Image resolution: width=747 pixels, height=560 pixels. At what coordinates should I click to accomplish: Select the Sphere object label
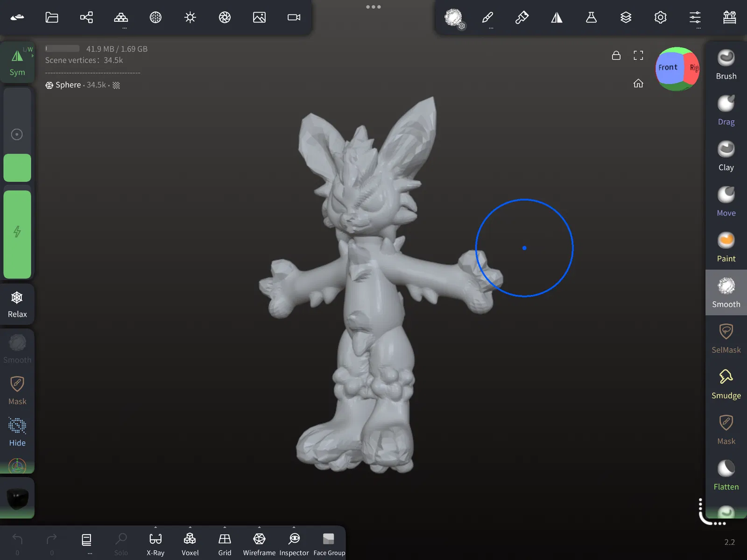pos(68,85)
